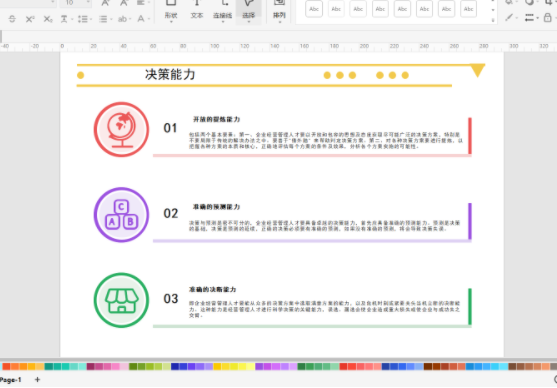557x388 pixels.
Task: Pick the dark blue swatch in palette
Action: pos(175,367)
